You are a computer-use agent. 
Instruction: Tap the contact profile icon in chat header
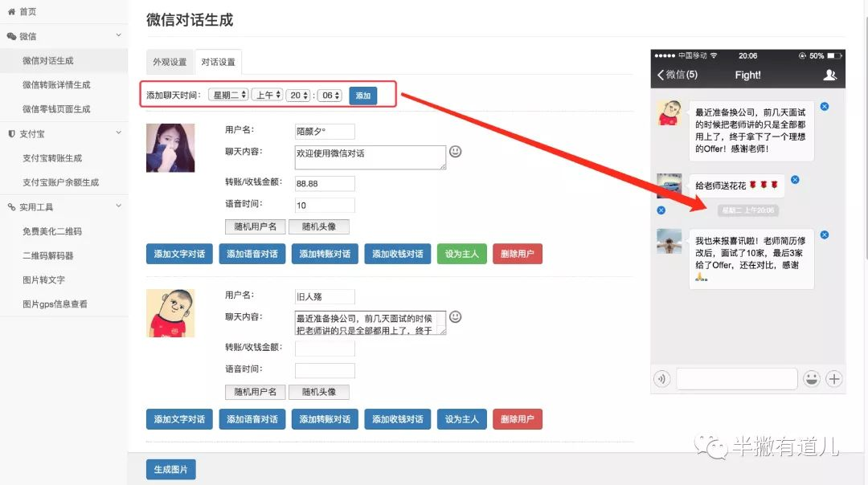(x=830, y=75)
